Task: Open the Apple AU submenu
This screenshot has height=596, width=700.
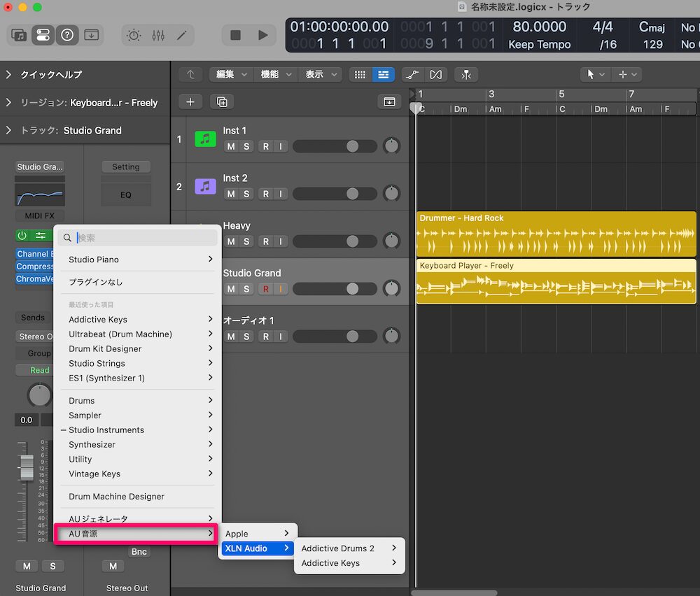Action: tap(258, 534)
